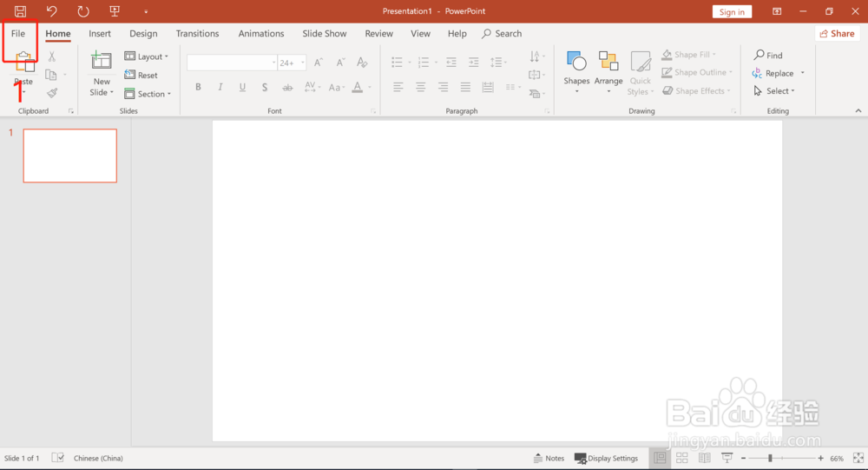
Task: Toggle the Notes pane
Action: coord(549,459)
